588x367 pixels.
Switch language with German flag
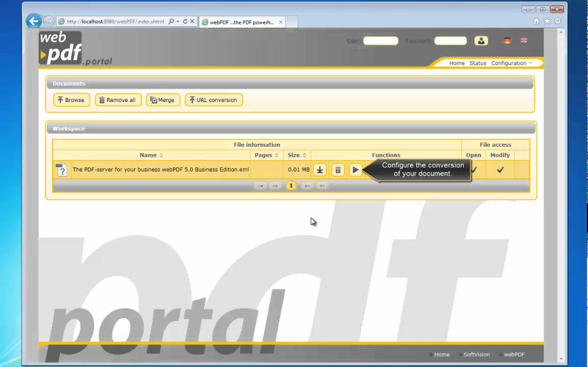coord(507,41)
